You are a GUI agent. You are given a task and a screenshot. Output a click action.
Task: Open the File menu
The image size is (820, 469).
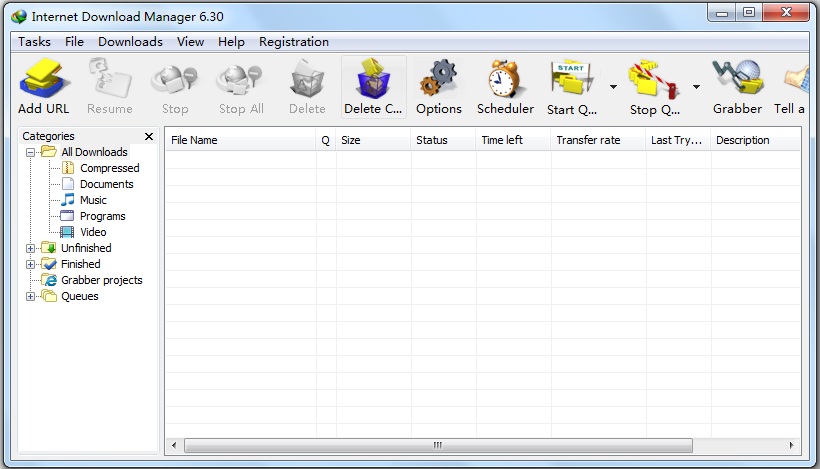pyautogui.click(x=74, y=42)
